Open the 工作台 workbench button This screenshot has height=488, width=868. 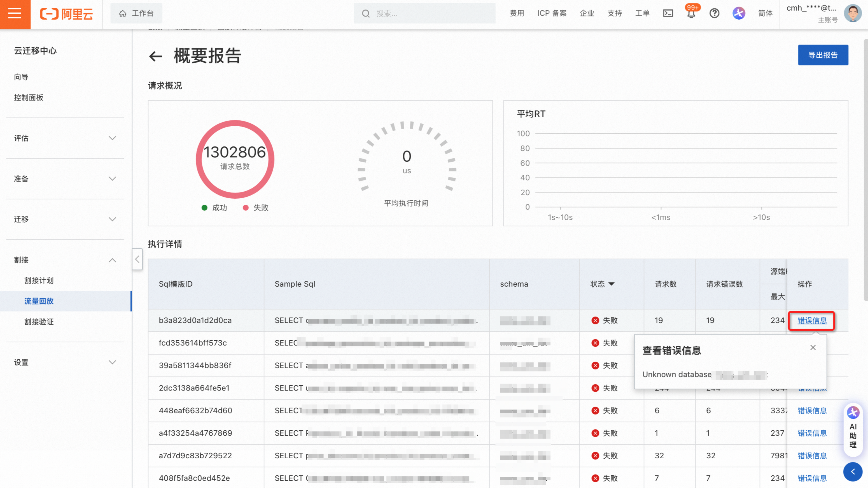136,13
